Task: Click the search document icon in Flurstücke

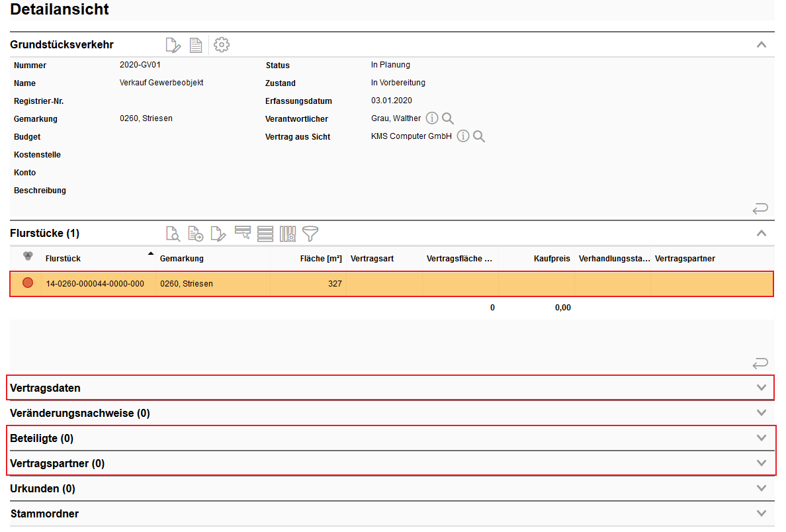Action: coord(173,233)
